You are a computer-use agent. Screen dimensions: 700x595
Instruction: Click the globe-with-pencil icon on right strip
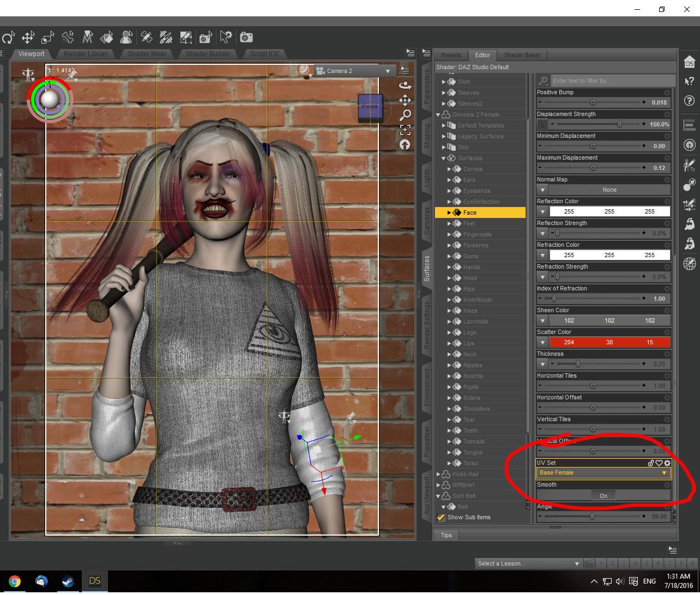tap(690, 264)
